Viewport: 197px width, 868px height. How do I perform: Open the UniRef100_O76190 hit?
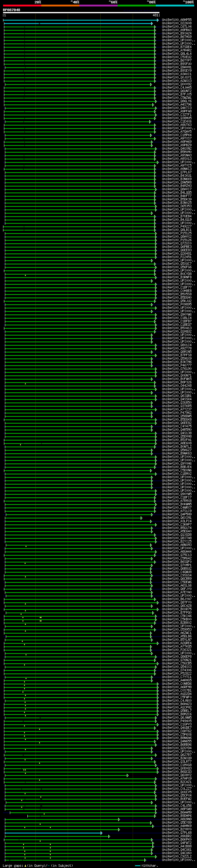coord(177,369)
